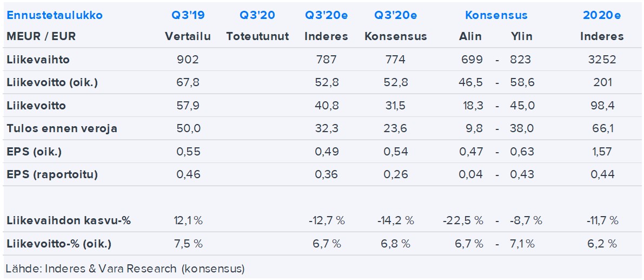644x280 pixels.
Task: Click the MEUR / EUR unit label
Action: pos(41,37)
